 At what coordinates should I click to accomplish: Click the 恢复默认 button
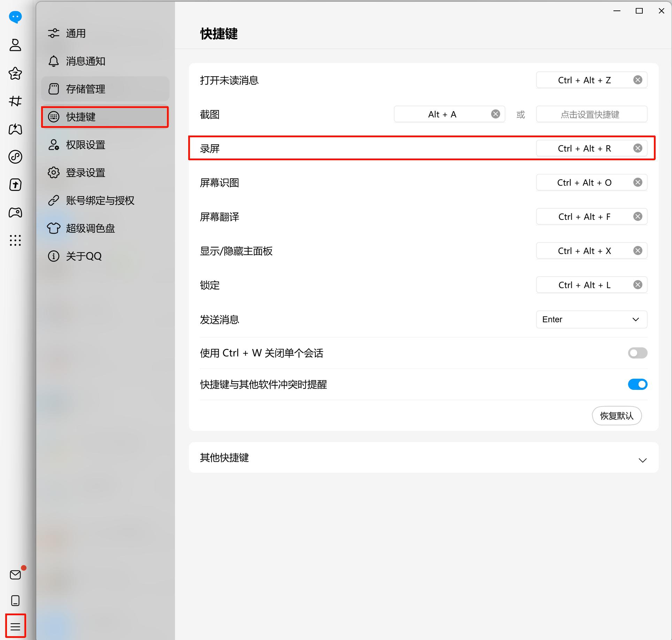pos(616,416)
